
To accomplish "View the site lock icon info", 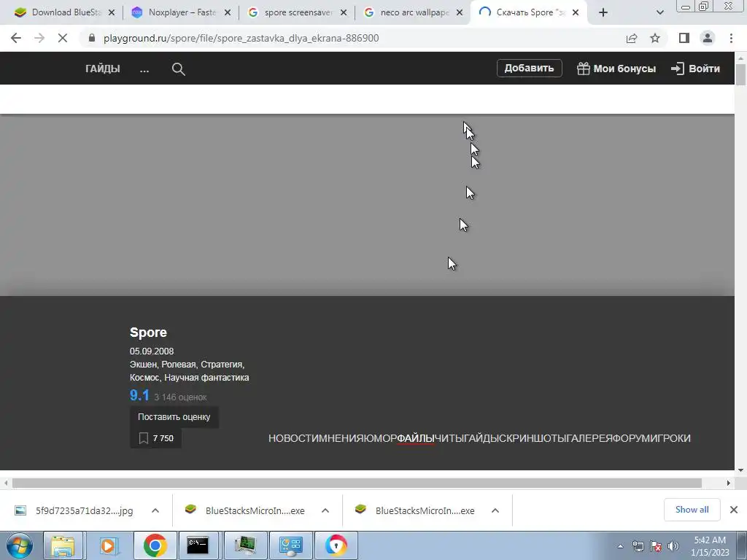I will 92,38.
